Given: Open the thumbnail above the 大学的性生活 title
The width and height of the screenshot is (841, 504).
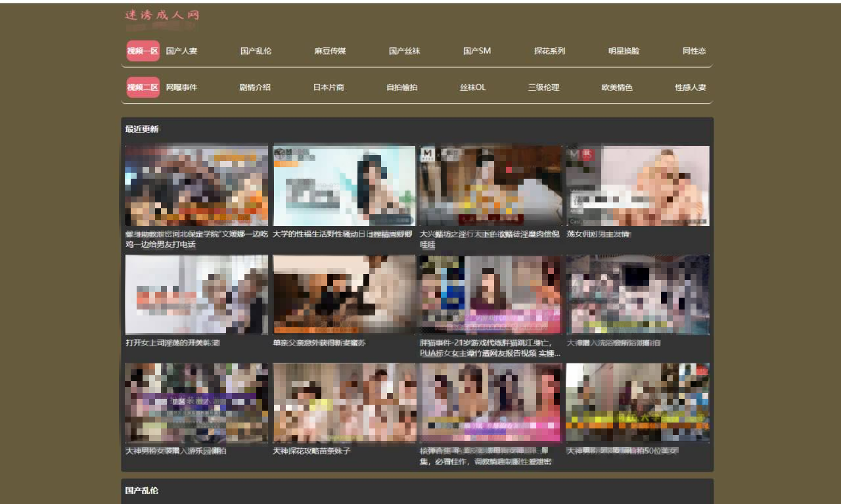Looking at the screenshot, I should [344, 185].
